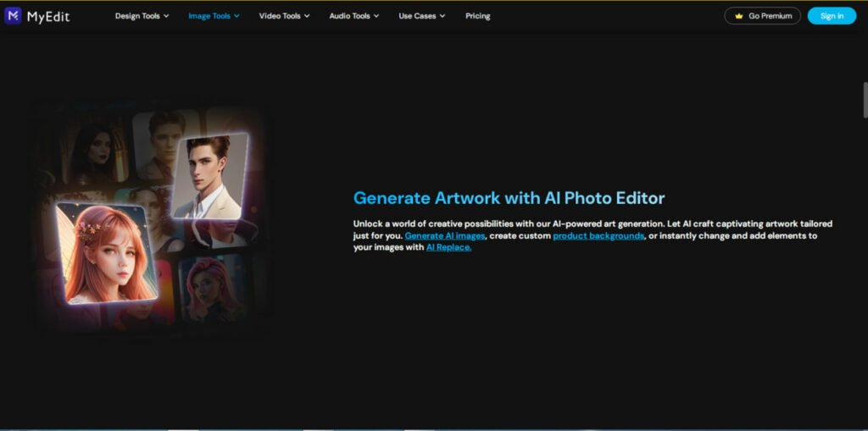The width and height of the screenshot is (868, 431).
Task: Expand the Design Tools dropdown
Action: 142,16
